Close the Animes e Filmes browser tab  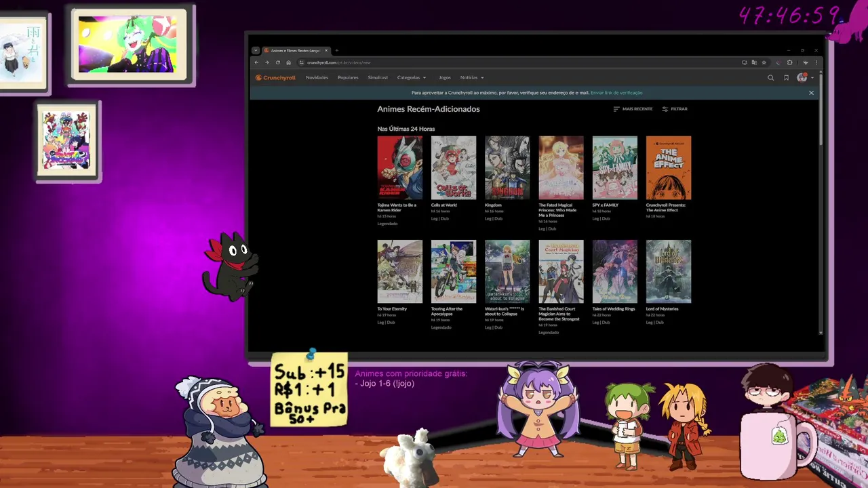click(326, 51)
